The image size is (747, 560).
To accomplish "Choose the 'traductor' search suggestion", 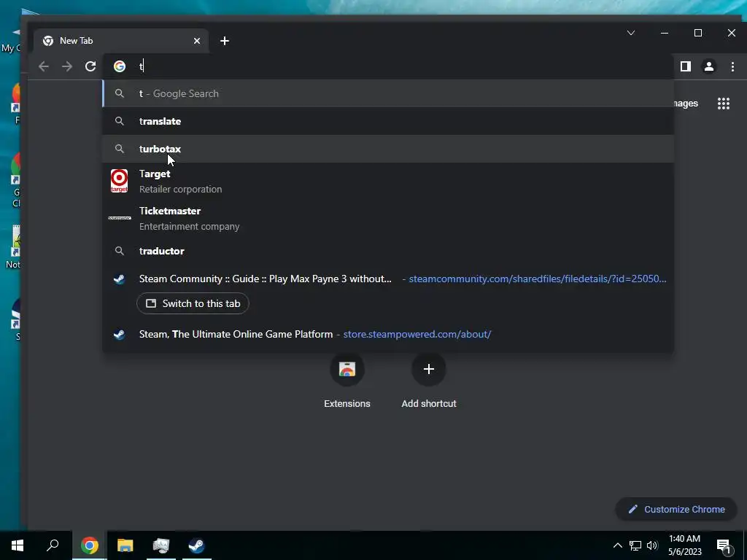I will point(388,251).
